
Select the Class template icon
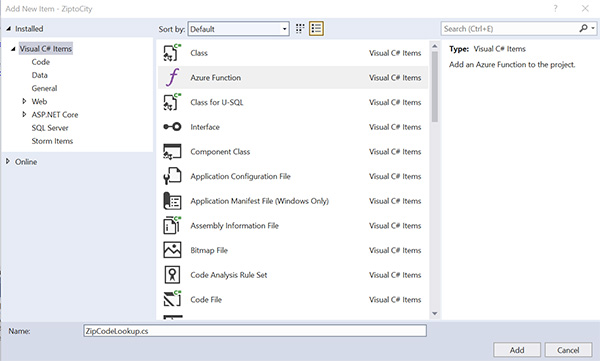click(172, 53)
